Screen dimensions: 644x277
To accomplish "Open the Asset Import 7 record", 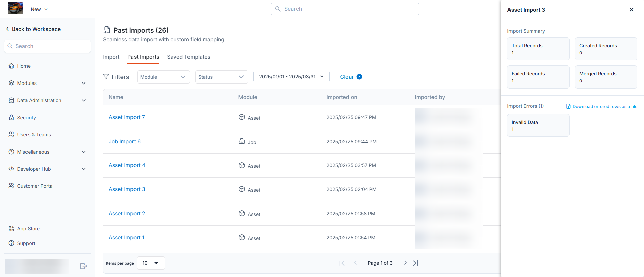I will [126, 117].
